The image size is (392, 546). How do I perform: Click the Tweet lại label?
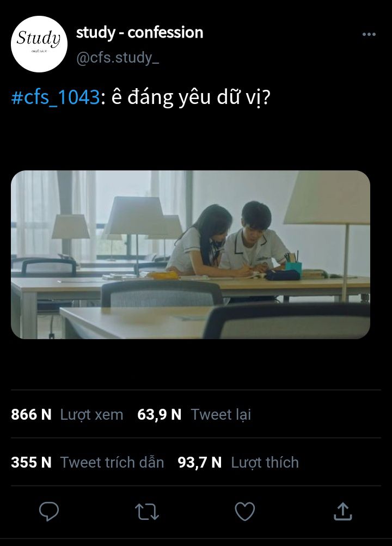coord(220,414)
